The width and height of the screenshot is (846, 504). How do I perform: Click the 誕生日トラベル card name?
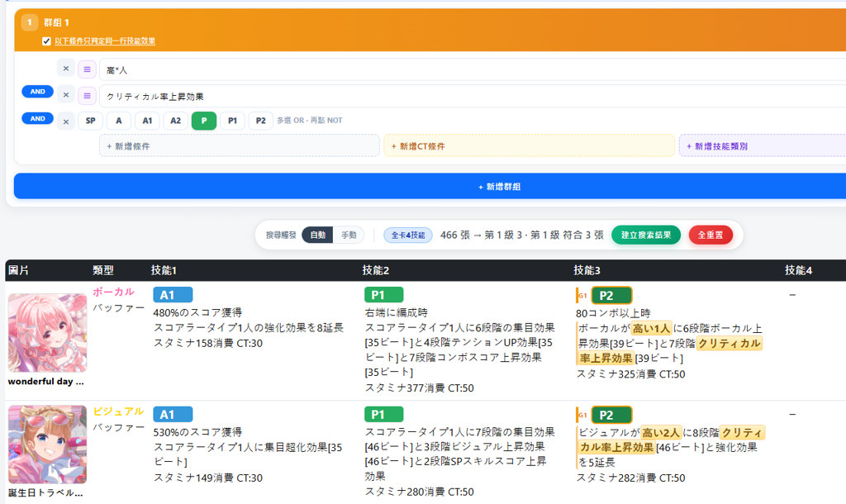(x=46, y=492)
